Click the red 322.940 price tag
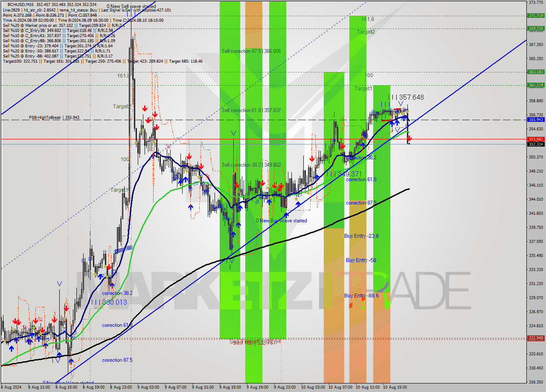This screenshot has height=392, width=546. point(536,338)
